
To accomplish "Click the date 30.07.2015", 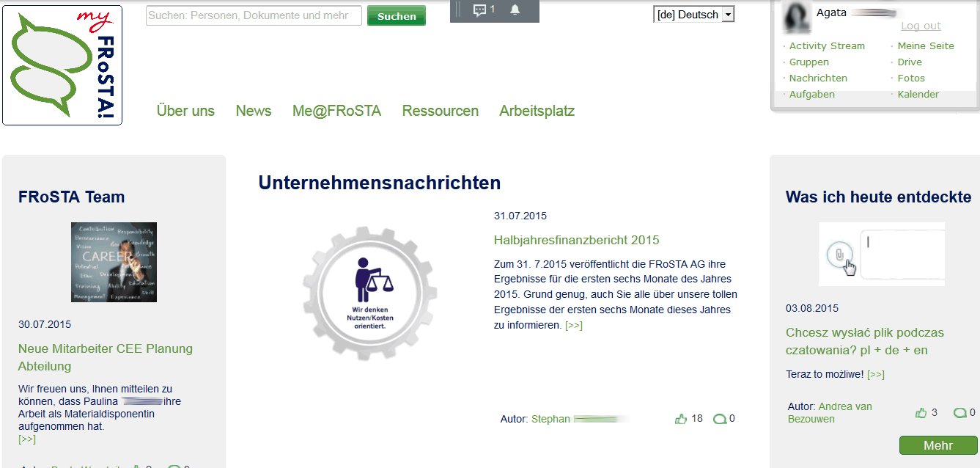I will [45, 324].
